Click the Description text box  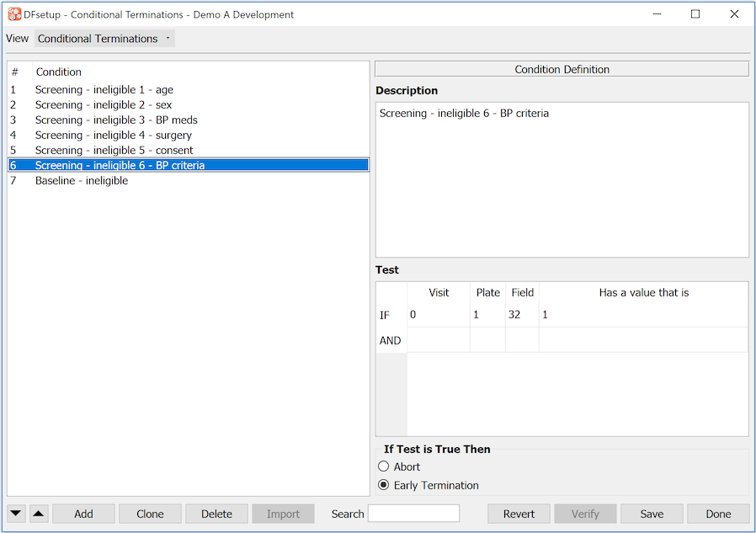point(562,179)
